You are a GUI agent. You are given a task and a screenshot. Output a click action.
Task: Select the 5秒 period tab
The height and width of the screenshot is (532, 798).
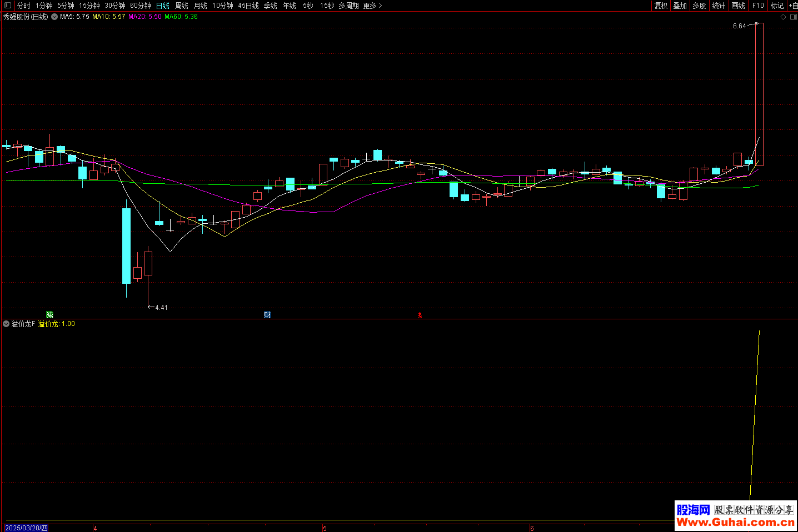(308, 6)
